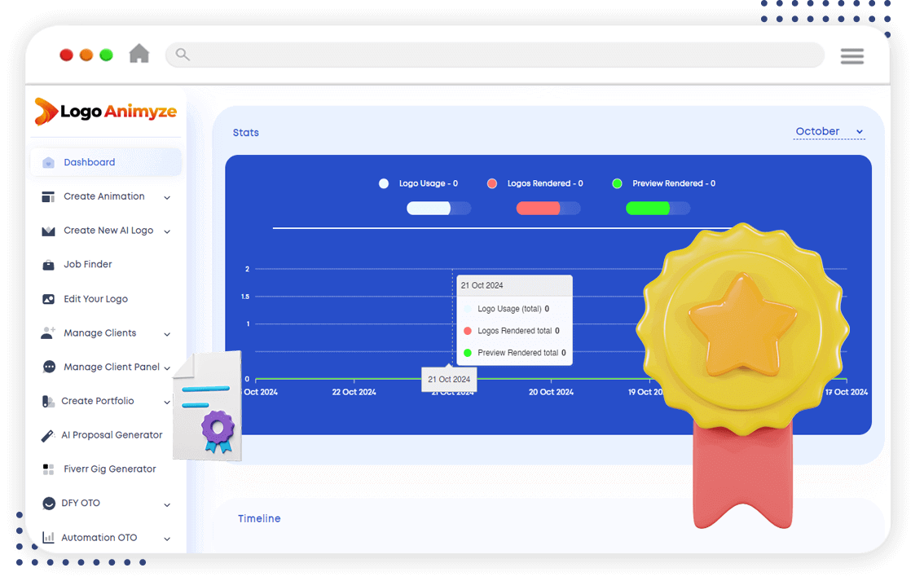Click the AI Proposal Generator pen icon
The image size is (924, 581).
click(48, 435)
